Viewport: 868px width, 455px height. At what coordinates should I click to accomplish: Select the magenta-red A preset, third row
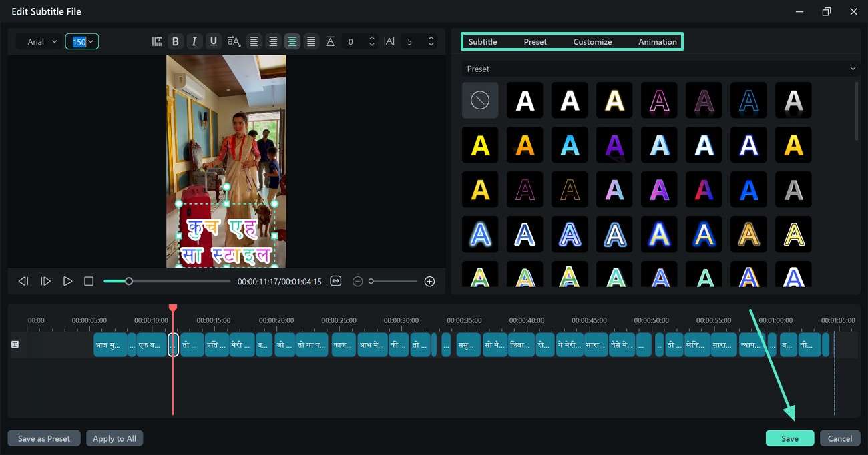[704, 189]
